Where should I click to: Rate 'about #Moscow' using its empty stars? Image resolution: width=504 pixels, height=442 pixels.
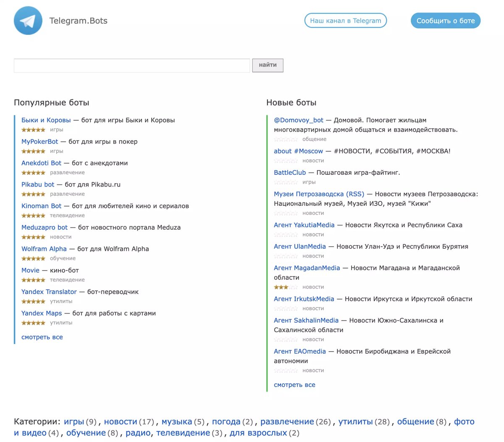coord(286,161)
